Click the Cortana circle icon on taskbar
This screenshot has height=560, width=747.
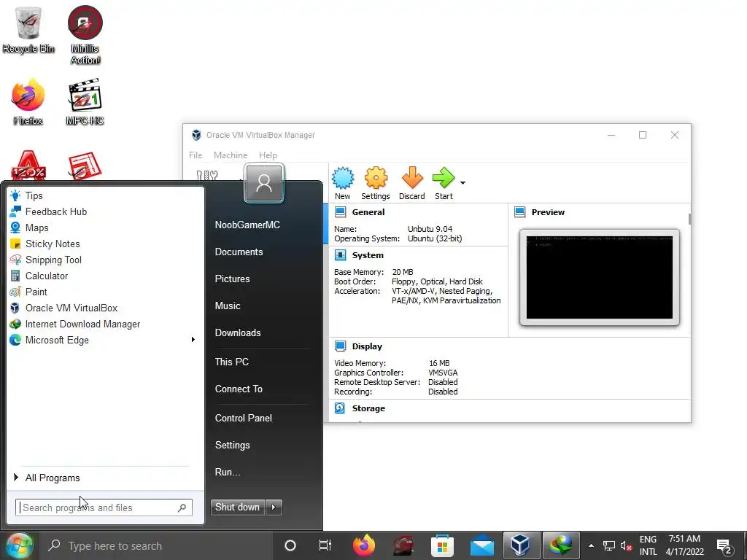click(290, 545)
